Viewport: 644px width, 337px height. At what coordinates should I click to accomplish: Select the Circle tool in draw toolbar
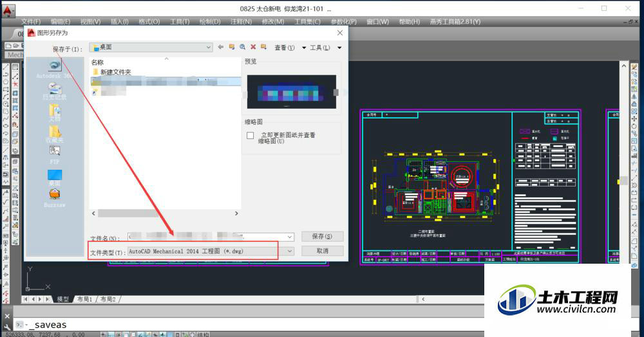pos(6,104)
